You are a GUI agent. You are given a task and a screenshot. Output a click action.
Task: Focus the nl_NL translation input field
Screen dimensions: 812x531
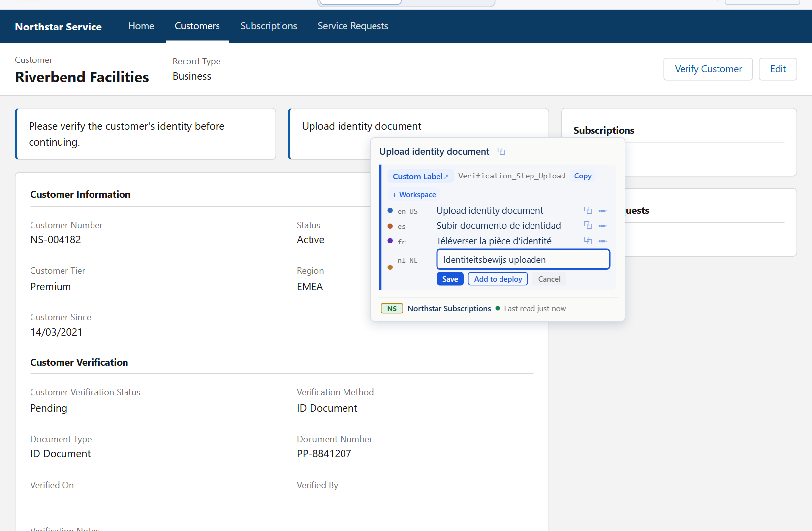pos(523,259)
